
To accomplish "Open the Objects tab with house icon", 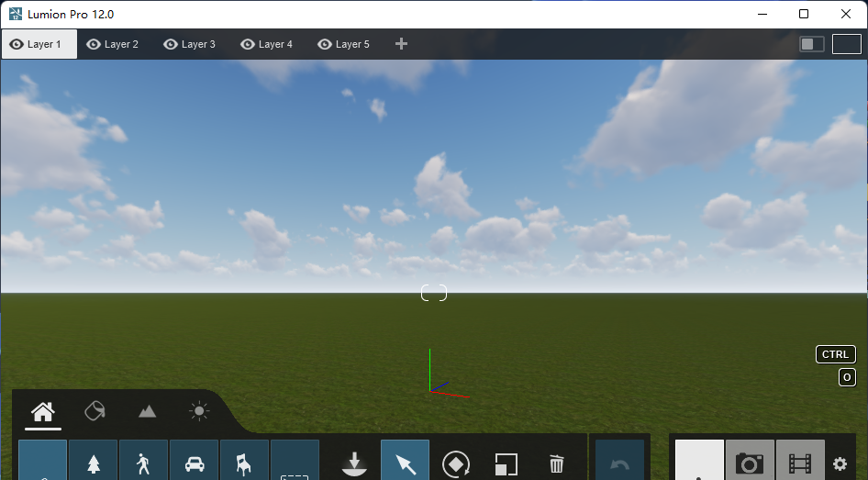I will click(x=43, y=411).
